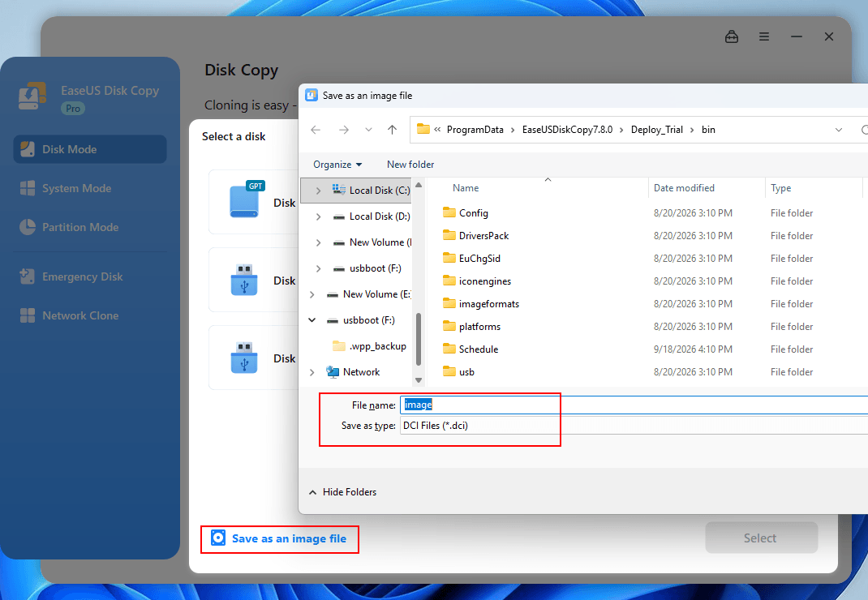Screen dimensions: 868x600
Task: Go back in the save dialog
Action: 316,130
